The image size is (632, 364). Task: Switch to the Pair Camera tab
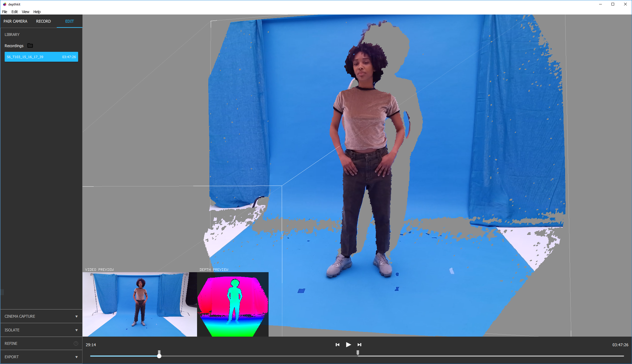tap(15, 21)
